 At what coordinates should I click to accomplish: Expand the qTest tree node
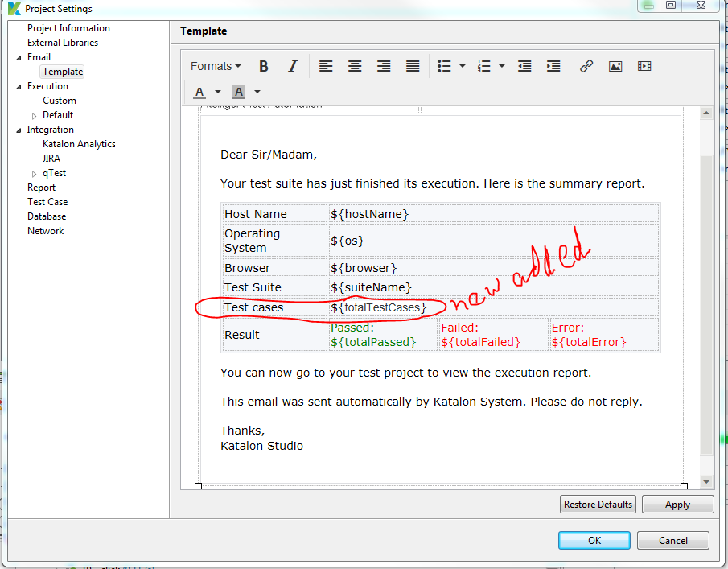34,174
